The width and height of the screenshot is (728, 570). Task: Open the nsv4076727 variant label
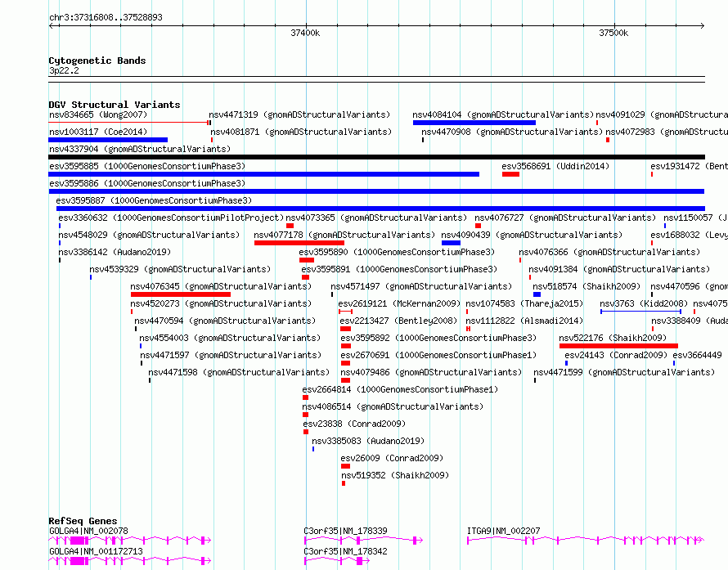coord(565,218)
